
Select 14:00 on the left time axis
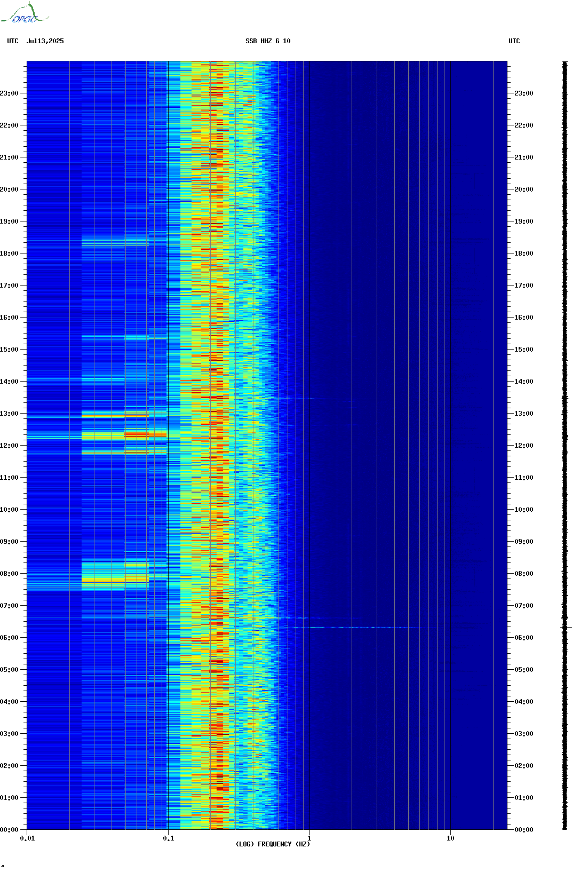(x=9, y=382)
